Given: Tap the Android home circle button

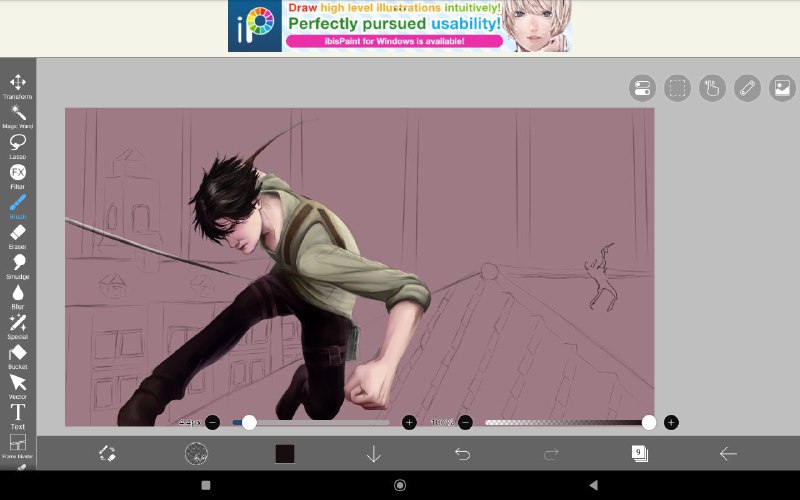Looking at the screenshot, I should point(400,485).
